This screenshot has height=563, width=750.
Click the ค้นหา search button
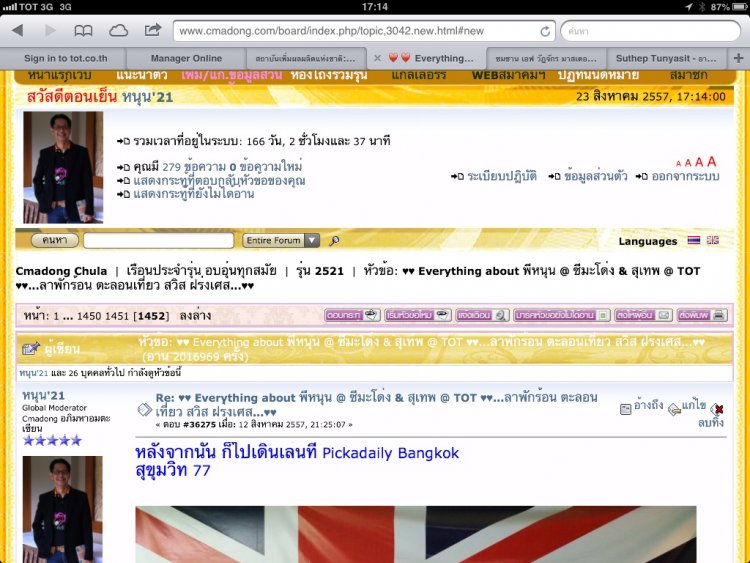[x=55, y=240]
